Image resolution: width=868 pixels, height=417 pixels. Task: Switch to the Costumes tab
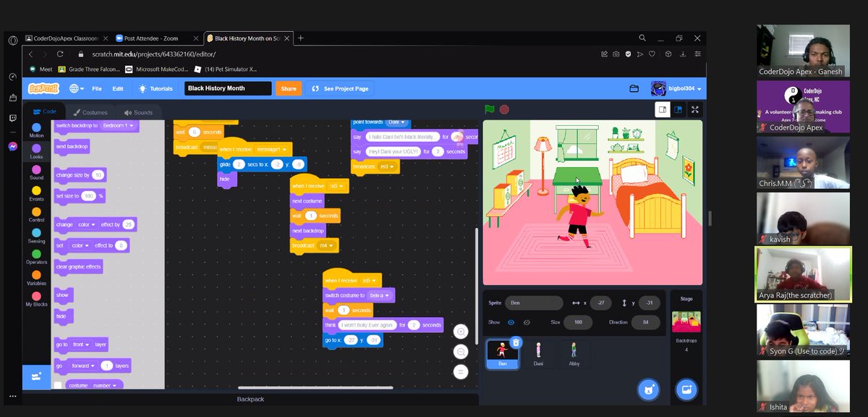click(x=90, y=112)
